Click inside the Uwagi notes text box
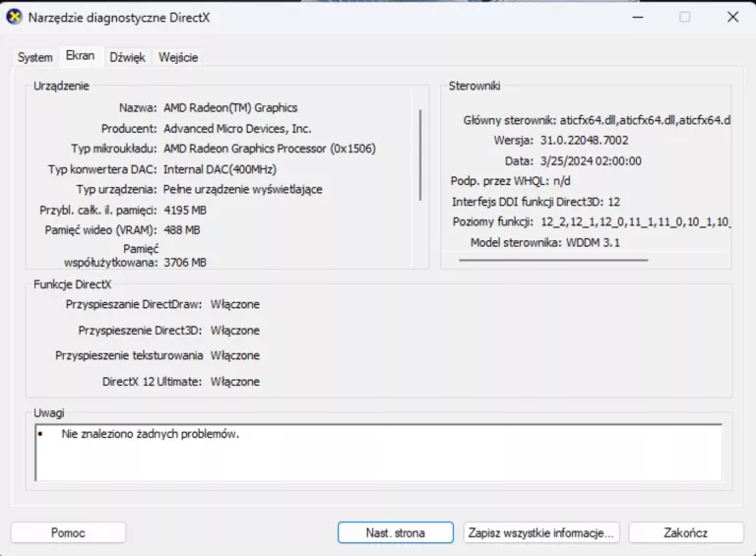The height and width of the screenshot is (556, 756). [378, 453]
